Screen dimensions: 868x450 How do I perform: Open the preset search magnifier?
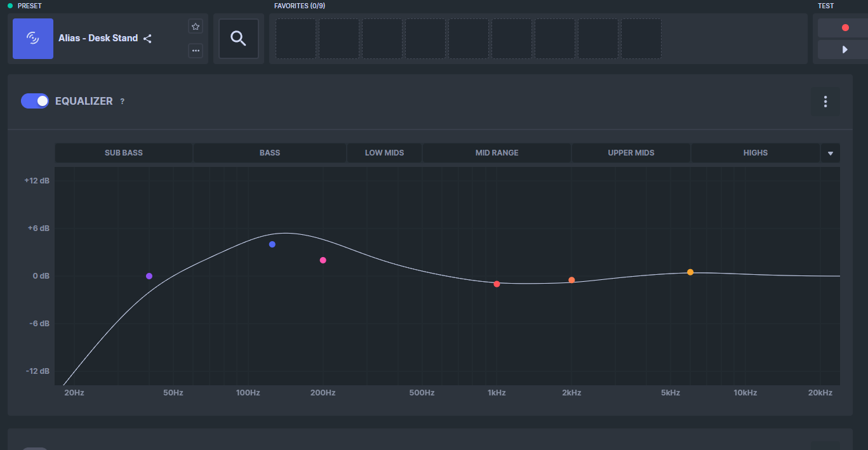click(239, 39)
